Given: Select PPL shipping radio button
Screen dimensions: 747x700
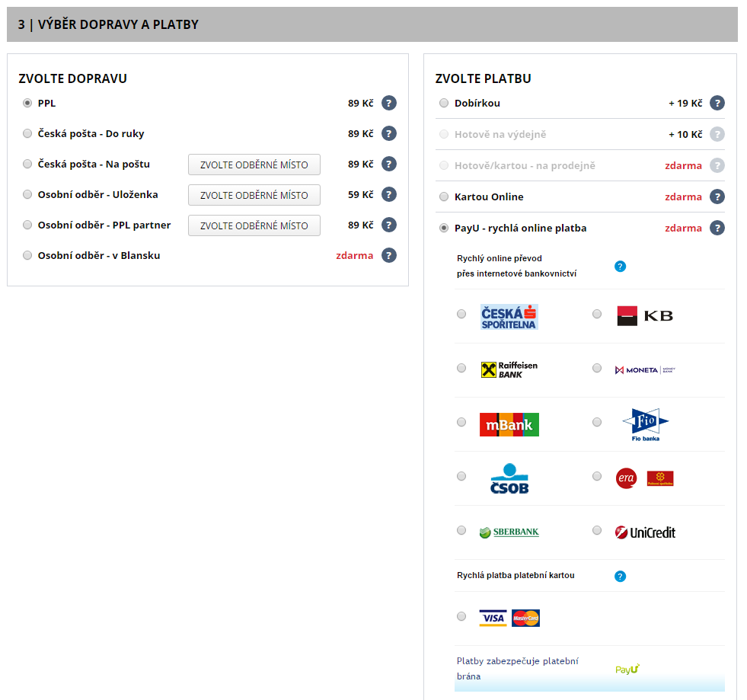Looking at the screenshot, I should point(27,103).
